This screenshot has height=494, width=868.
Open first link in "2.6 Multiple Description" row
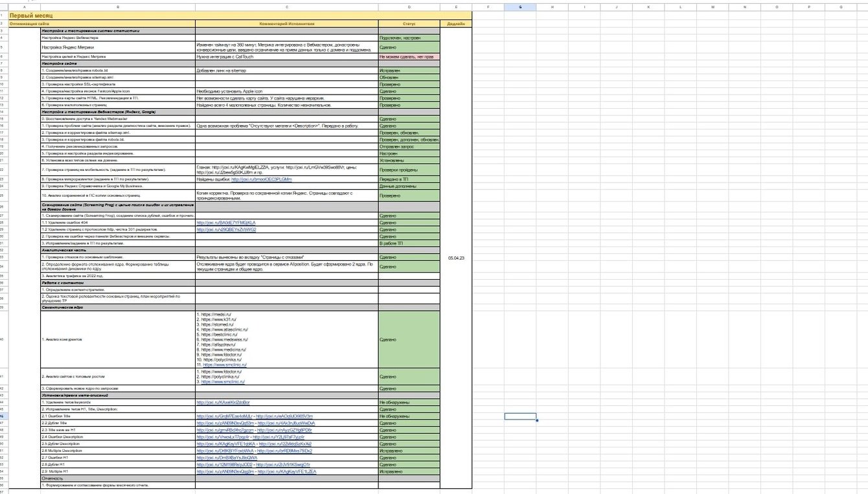click(x=225, y=451)
